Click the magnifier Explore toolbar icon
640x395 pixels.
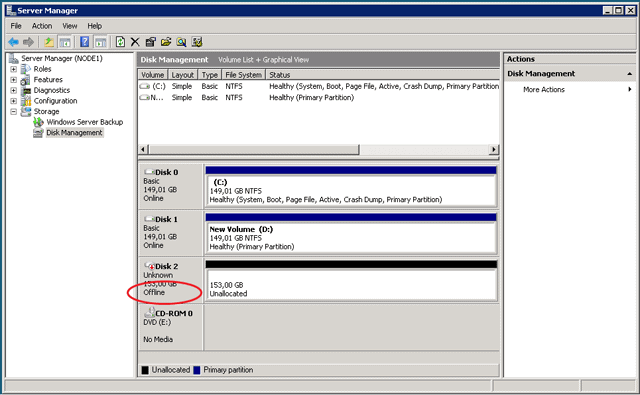181,42
